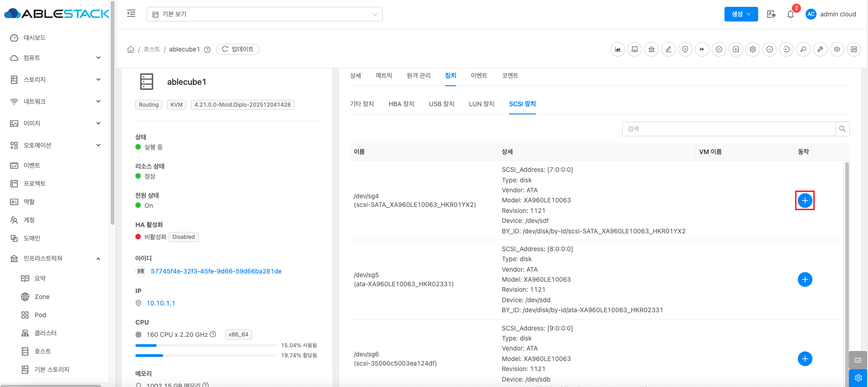The width and height of the screenshot is (868, 387).
Task: Click the 업데이트 refresh button
Action: coord(238,49)
